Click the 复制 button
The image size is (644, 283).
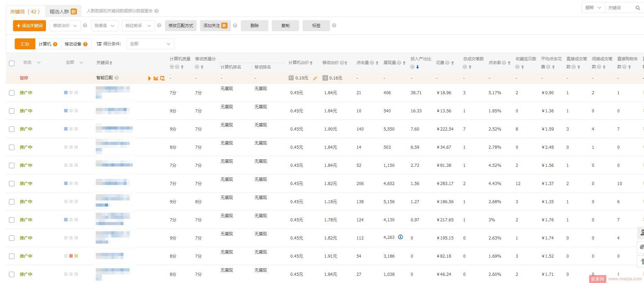[285, 26]
